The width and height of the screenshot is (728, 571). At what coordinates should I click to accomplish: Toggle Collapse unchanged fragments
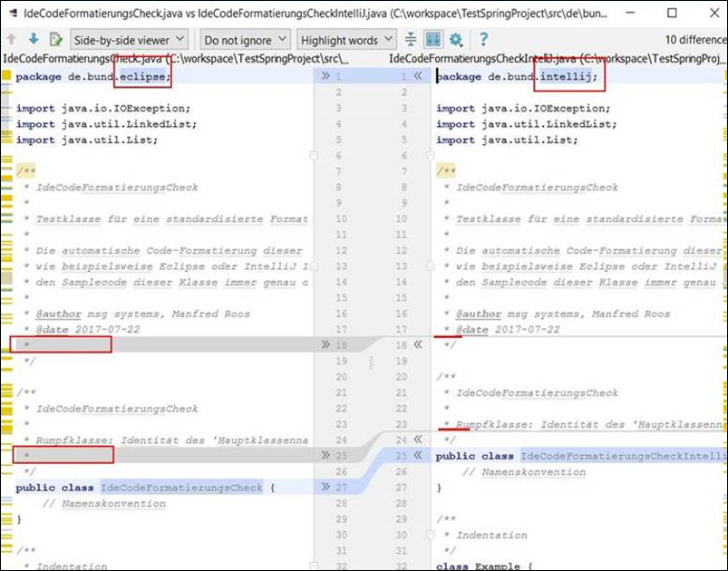411,40
